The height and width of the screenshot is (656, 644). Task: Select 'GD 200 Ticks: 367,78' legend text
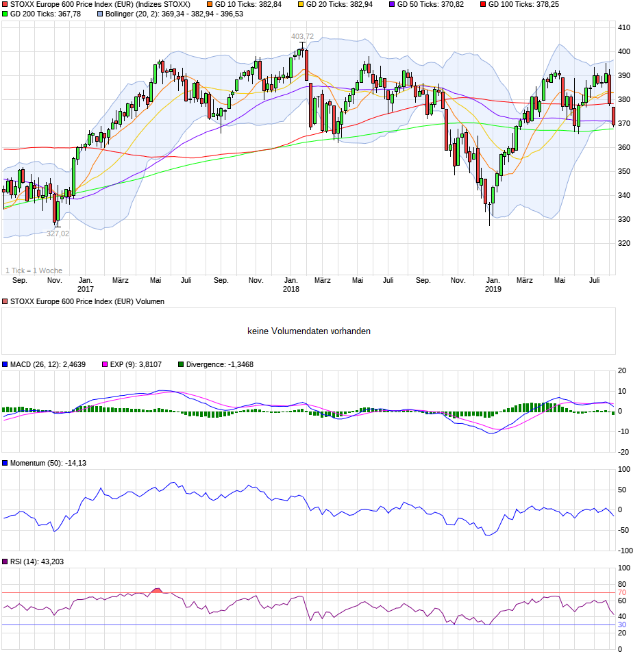[x=46, y=14]
